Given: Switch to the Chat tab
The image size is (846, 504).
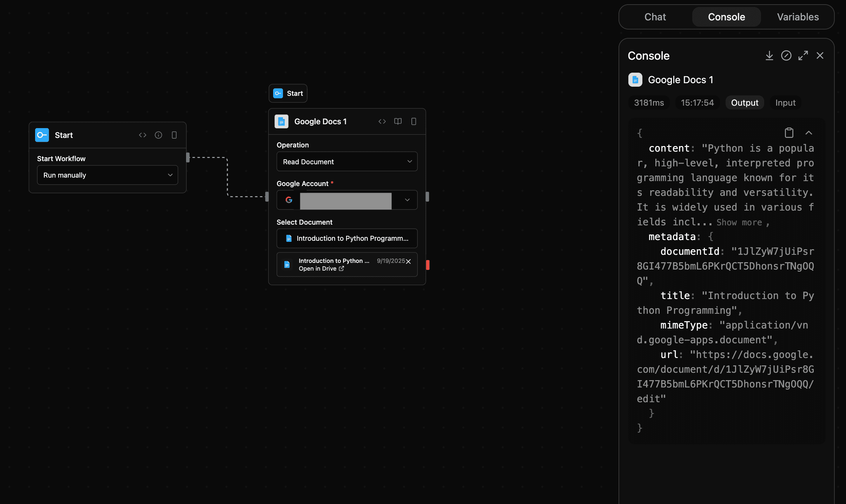Looking at the screenshot, I should (x=655, y=16).
